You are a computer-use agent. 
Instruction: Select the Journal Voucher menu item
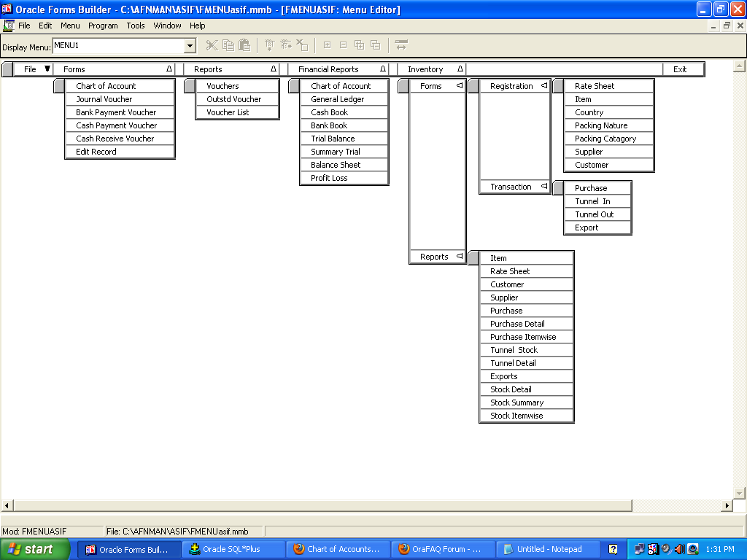coord(120,99)
